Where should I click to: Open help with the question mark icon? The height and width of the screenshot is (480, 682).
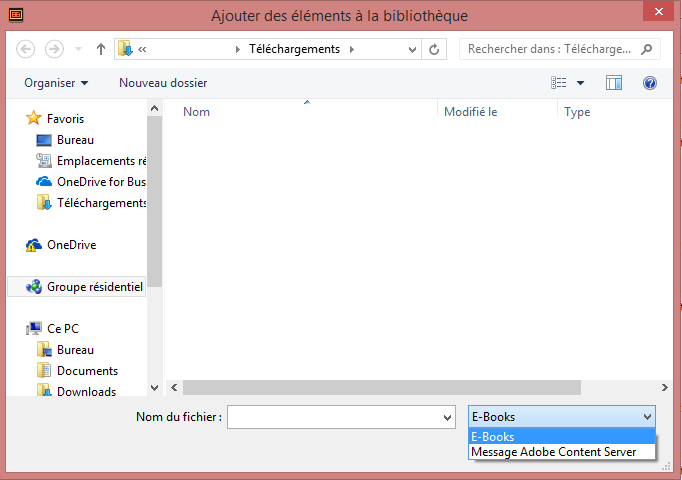650,83
